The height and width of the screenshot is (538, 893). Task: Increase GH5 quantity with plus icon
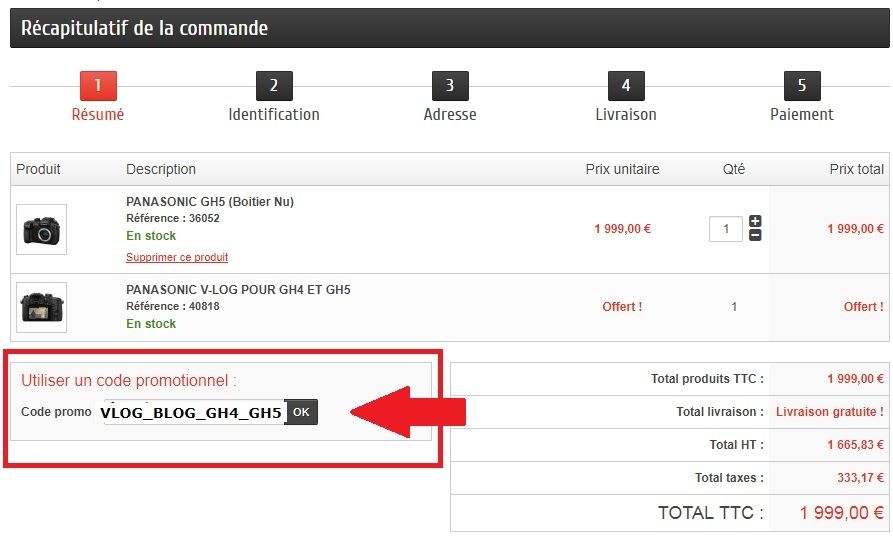click(755, 221)
